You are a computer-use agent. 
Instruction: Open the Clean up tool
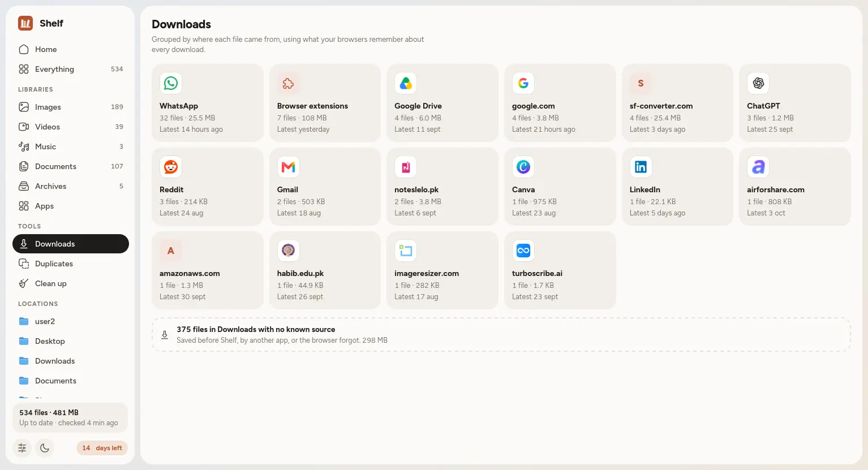[71, 283]
